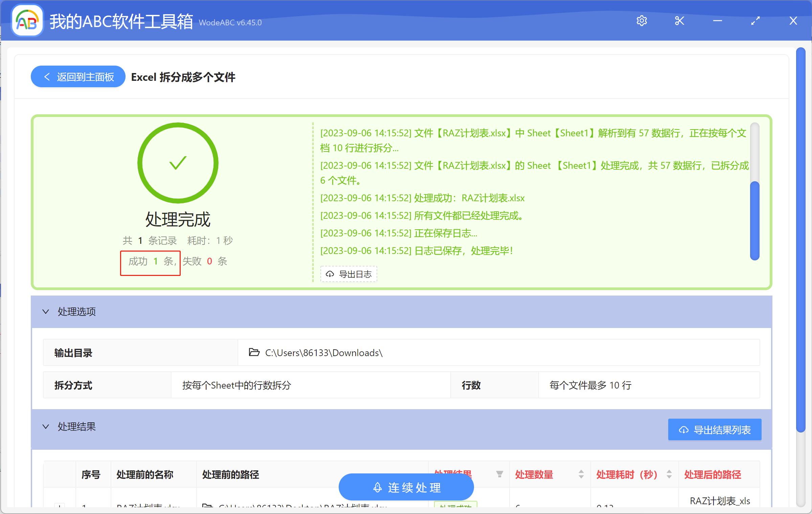Click the log panel vertical scrollbar
Screen dimensions: 812x514
tap(755, 216)
